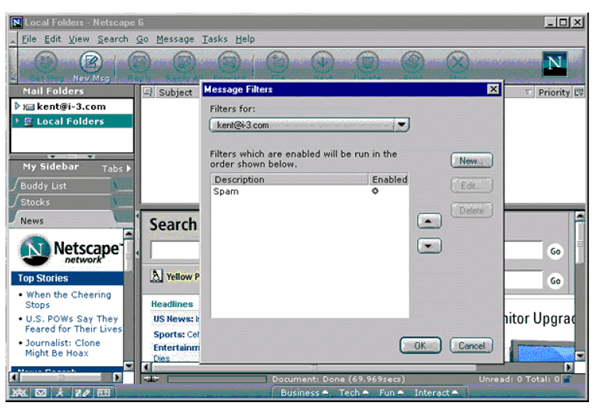Click the kent@i-3.com mail account icon
Screen dimensions: 600x417
pos(29,107)
